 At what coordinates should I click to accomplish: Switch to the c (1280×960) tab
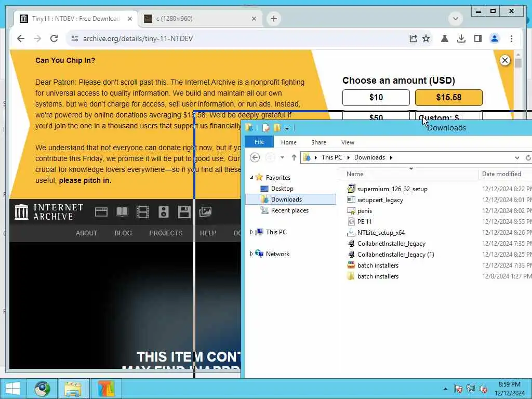(x=200, y=19)
